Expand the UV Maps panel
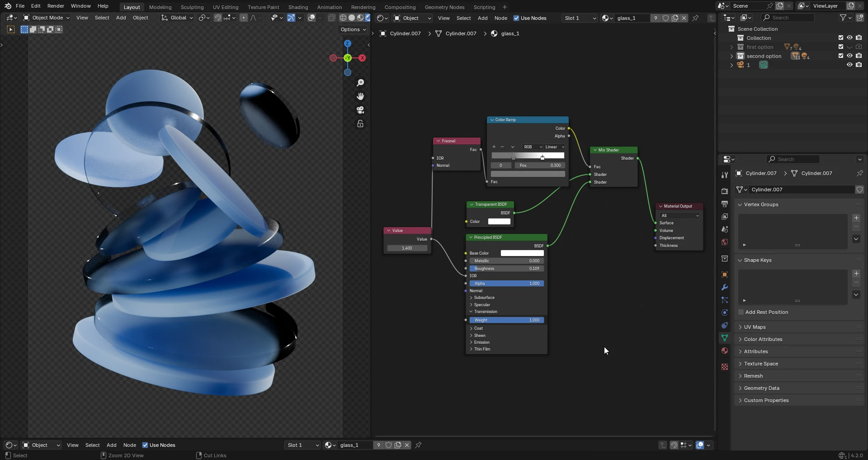The image size is (868, 460). [x=755, y=327]
